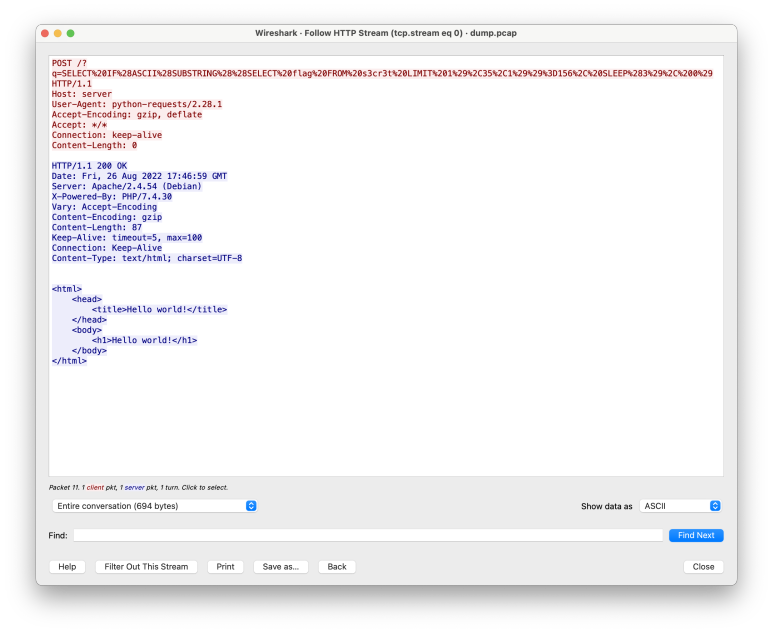Select the closing '</html>' tag line

click(69, 360)
